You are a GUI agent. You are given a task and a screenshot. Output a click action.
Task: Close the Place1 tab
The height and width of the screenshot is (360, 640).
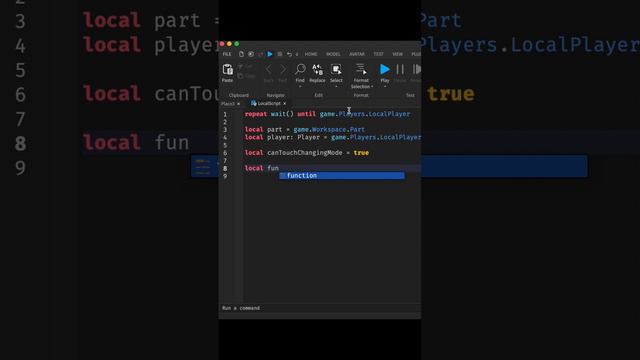[x=238, y=104]
